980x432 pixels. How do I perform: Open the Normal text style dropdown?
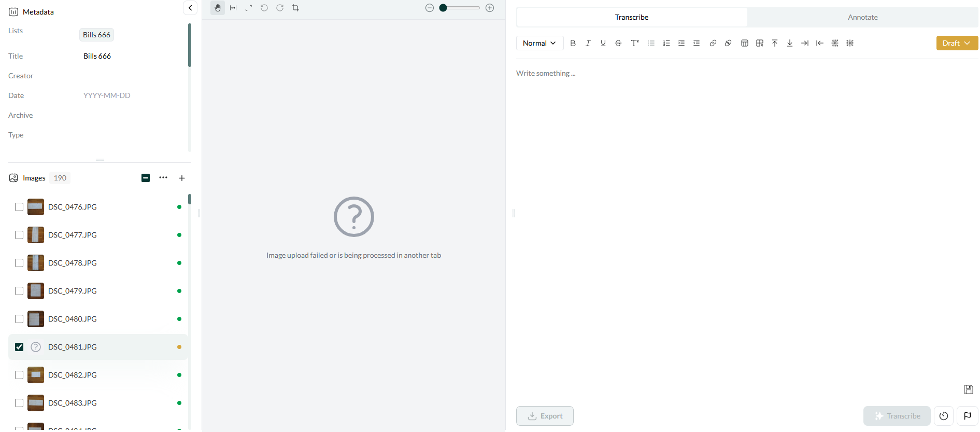539,43
